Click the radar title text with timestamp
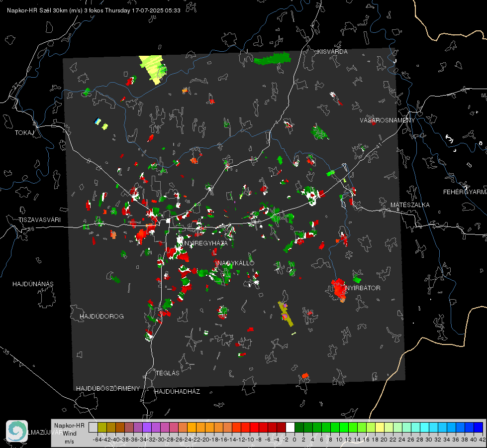 click(x=94, y=10)
